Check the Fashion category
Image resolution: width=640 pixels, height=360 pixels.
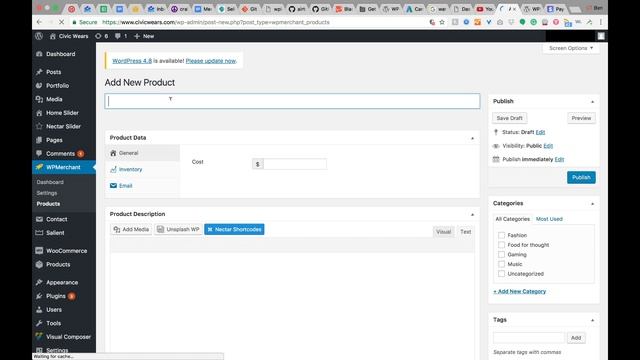(x=501, y=235)
